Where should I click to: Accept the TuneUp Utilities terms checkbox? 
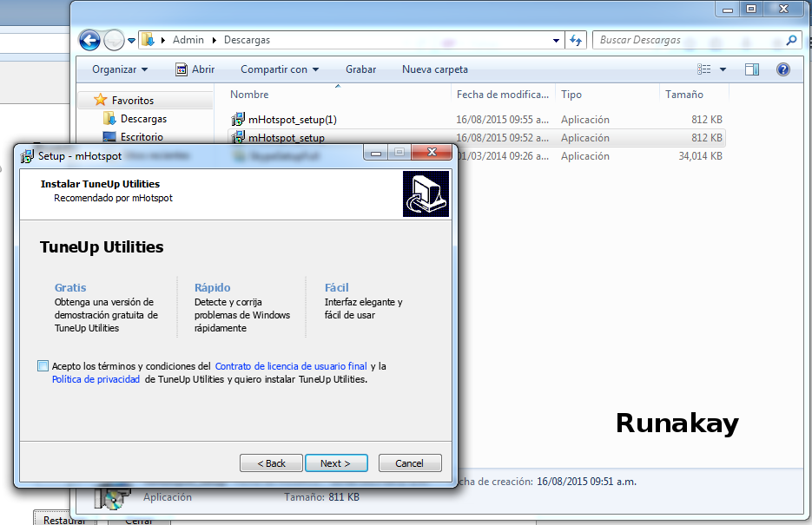pyautogui.click(x=43, y=366)
